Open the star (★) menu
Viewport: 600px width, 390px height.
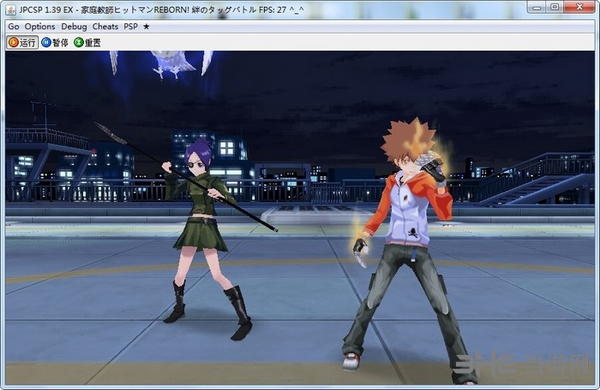click(x=146, y=26)
